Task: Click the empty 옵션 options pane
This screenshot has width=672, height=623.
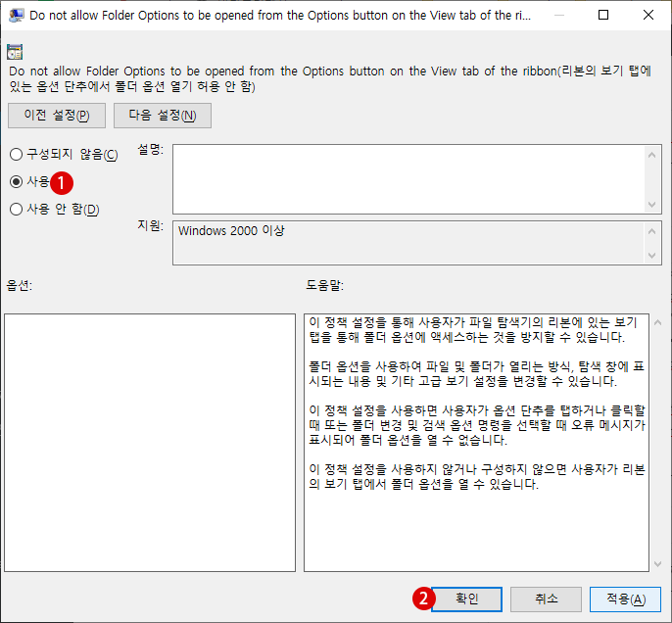Action: [150, 443]
